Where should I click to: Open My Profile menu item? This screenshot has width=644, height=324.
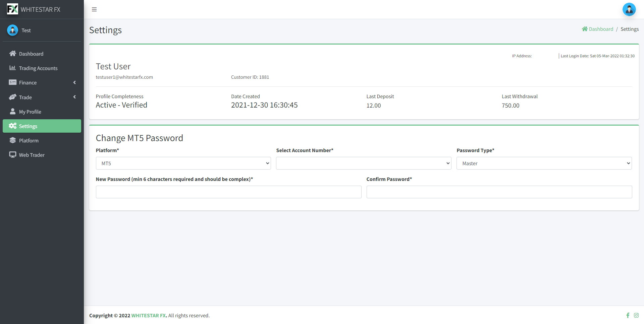(42, 112)
